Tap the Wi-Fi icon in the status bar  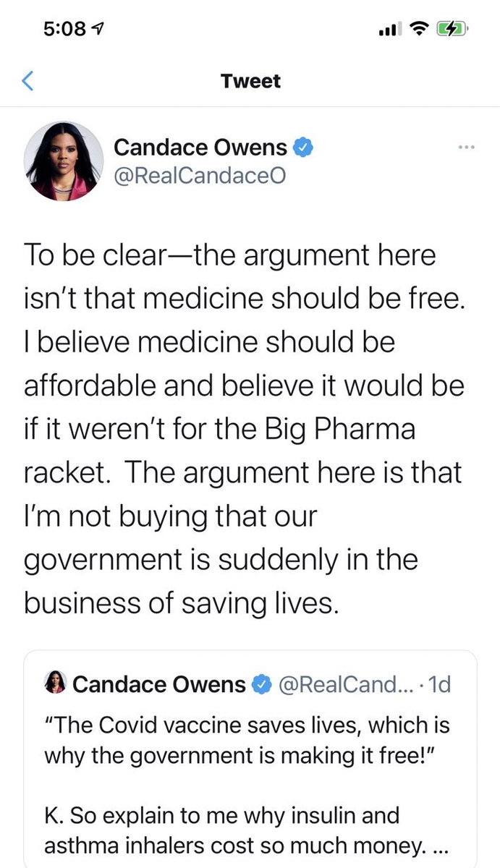(418, 29)
